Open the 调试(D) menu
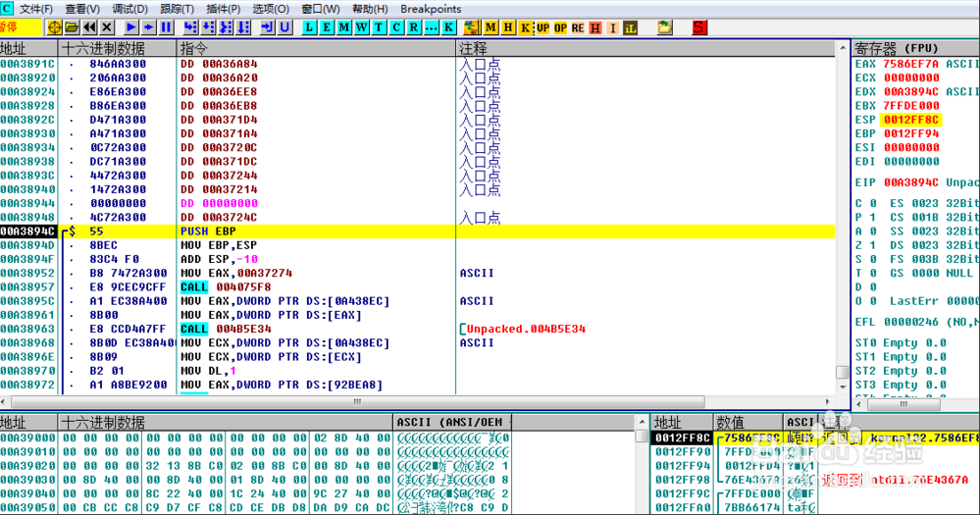This screenshot has height=515, width=980. (x=129, y=9)
